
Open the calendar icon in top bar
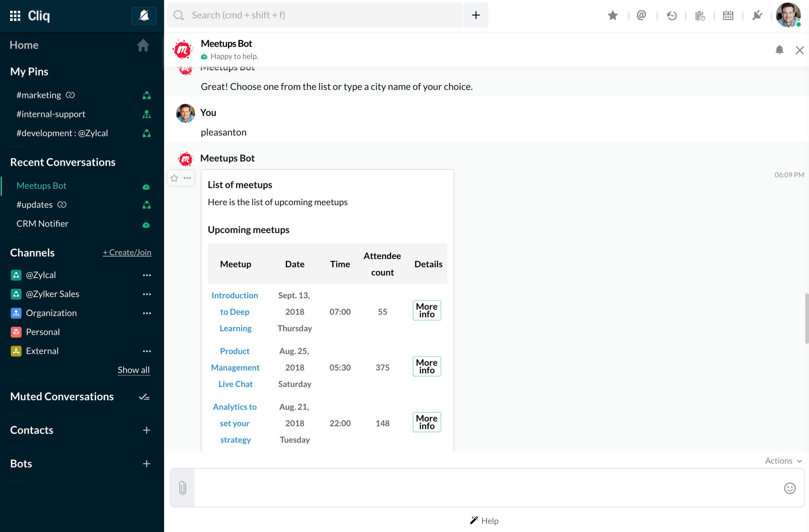pyautogui.click(x=728, y=15)
